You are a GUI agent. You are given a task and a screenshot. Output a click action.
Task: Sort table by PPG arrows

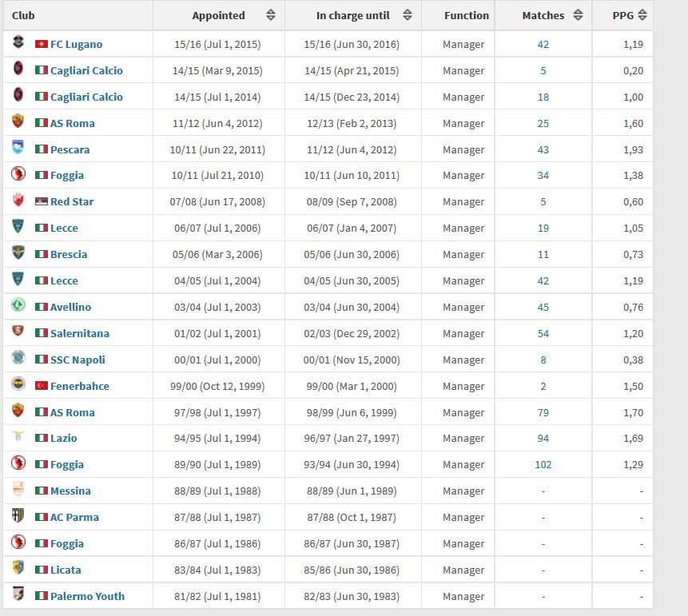pos(642,15)
